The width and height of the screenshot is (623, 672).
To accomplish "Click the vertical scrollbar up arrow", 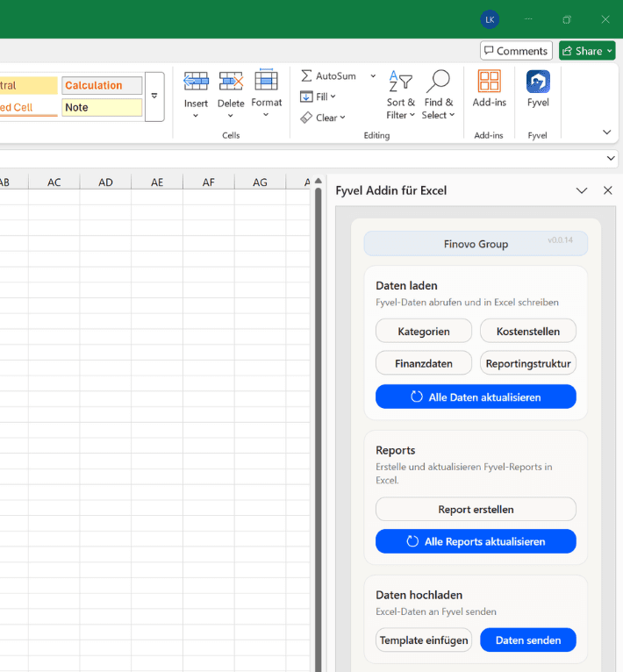I will [319, 182].
